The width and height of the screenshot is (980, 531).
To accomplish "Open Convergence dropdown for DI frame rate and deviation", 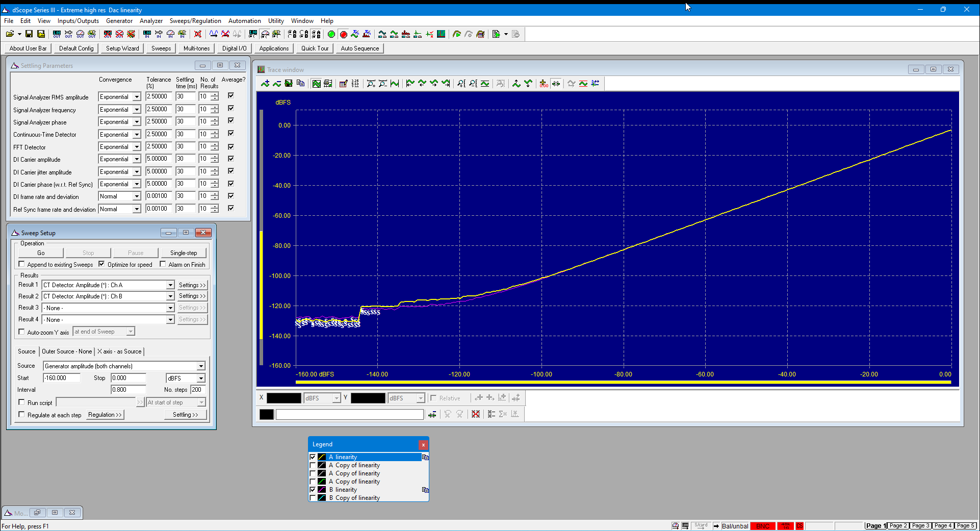I will point(137,196).
